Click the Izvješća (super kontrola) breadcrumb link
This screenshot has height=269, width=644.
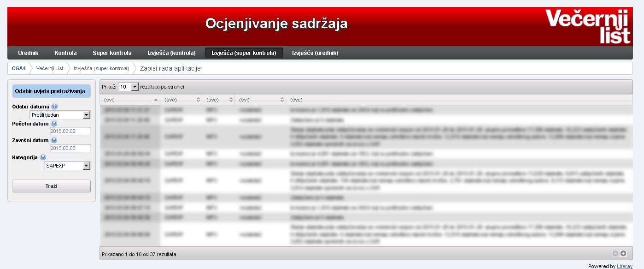101,68
